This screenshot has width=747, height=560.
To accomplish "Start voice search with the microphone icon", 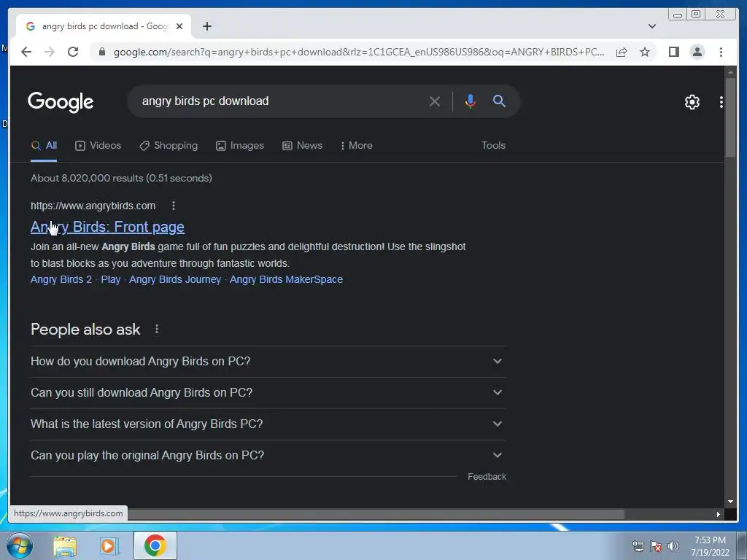I will pos(471,101).
